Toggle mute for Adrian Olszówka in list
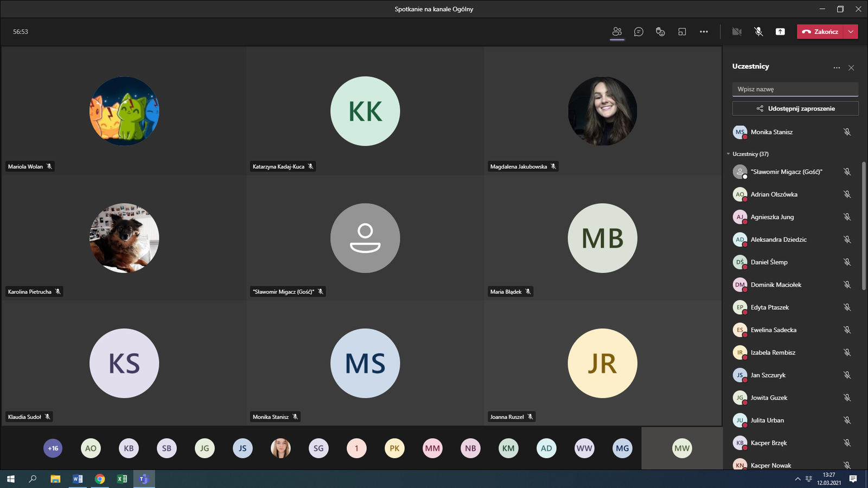Screen dimensions: 868x488 click(847, 194)
